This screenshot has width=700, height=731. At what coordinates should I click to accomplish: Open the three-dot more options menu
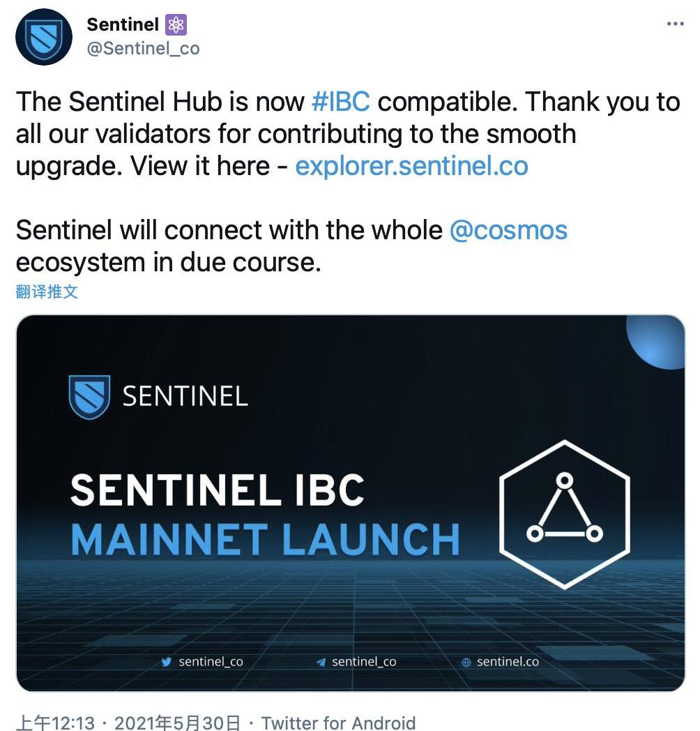675,24
